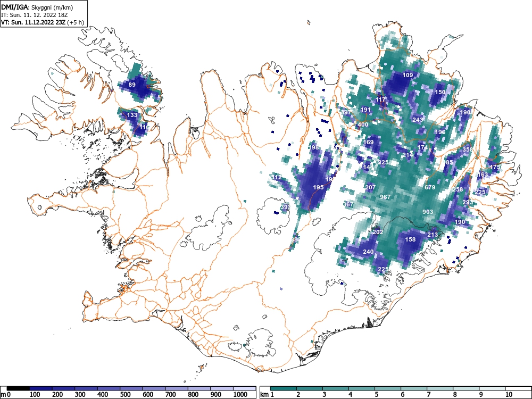Click the 7 label in km legend

[428, 395]
